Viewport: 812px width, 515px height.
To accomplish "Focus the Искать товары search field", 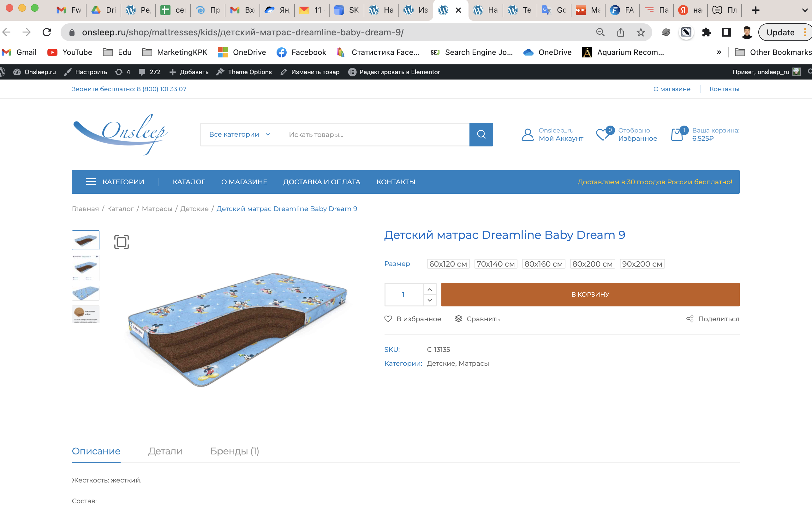I will pyautogui.click(x=374, y=134).
